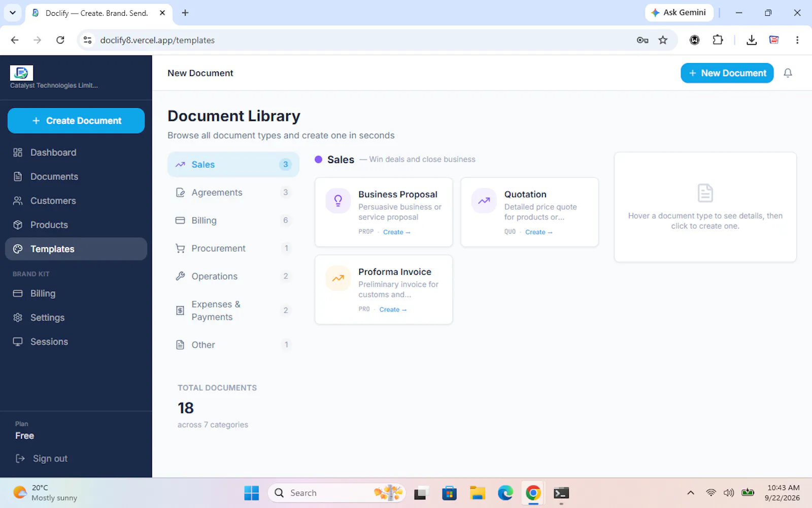The width and height of the screenshot is (812, 508).
Task: Click the address bar URL
Action: (x=157, y=40)
